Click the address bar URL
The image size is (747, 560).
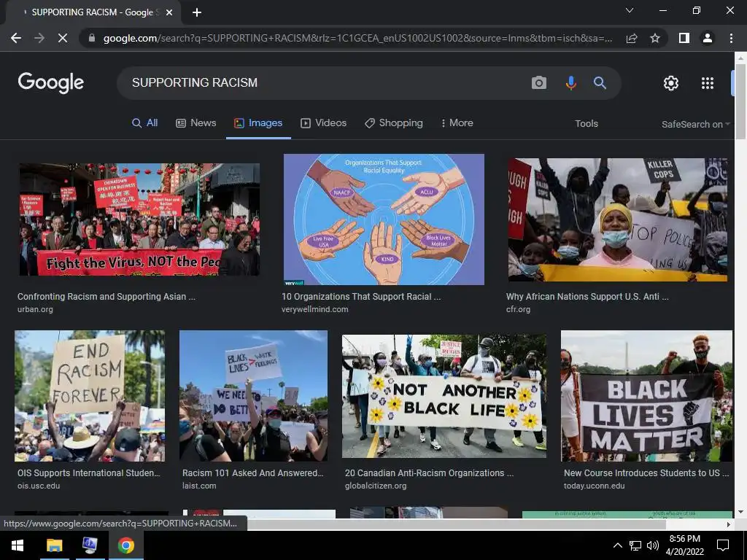pos(357,38)
